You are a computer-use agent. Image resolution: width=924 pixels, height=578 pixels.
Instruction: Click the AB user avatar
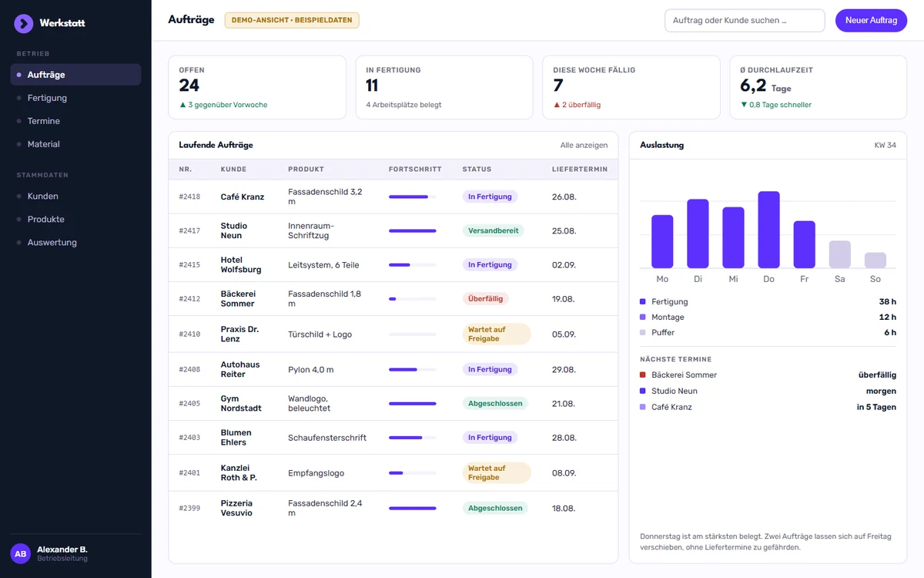pyautogui.click(x=20, y=553)
